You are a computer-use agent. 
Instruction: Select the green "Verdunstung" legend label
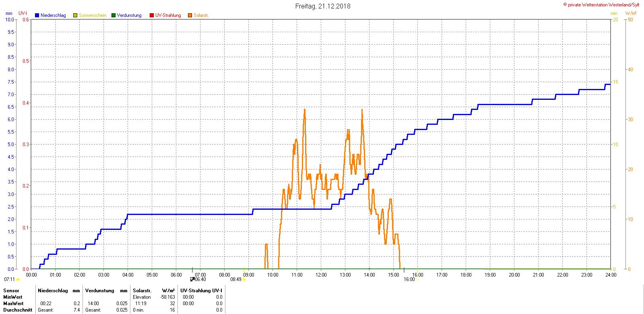tap(129, 15)
